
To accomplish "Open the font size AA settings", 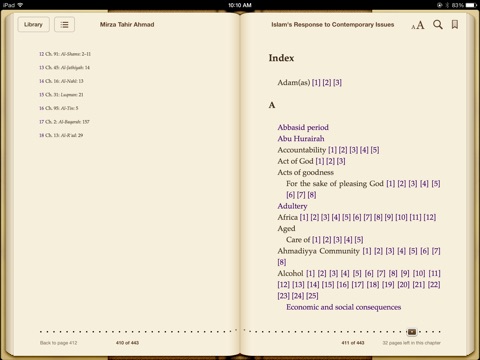I will click(418, 25).
